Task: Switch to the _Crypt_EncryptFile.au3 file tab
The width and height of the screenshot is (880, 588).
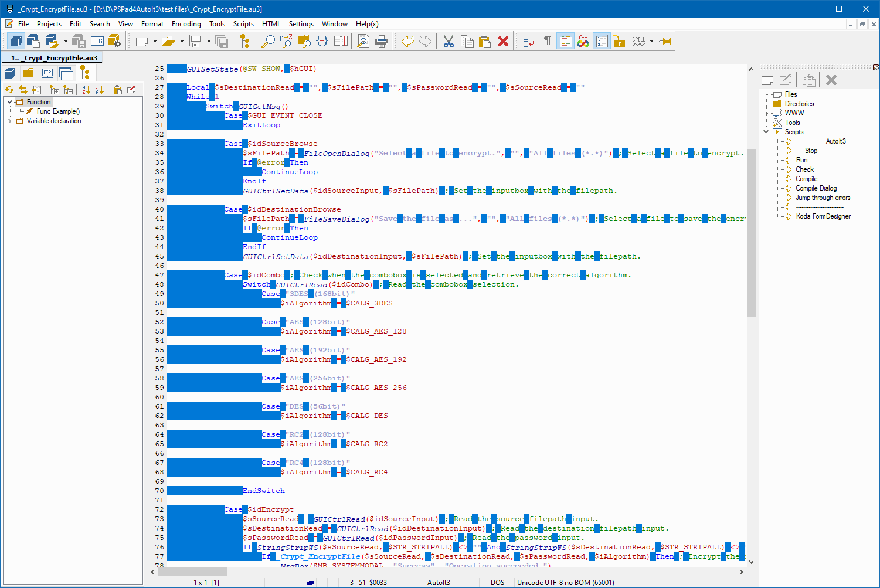Action: point(54,58)
